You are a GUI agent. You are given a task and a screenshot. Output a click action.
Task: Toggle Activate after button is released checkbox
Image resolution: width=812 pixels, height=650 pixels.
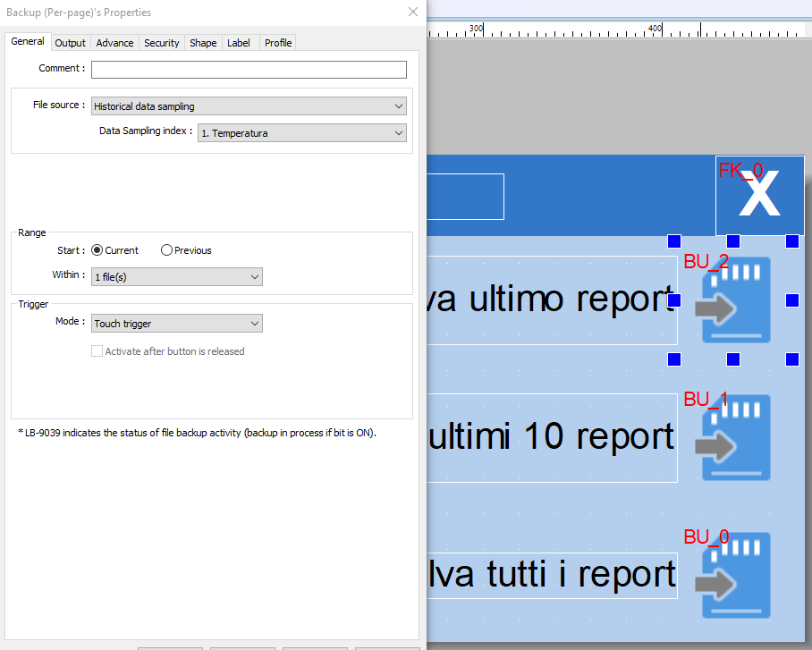pyautogui.click(x=97, y=351)
